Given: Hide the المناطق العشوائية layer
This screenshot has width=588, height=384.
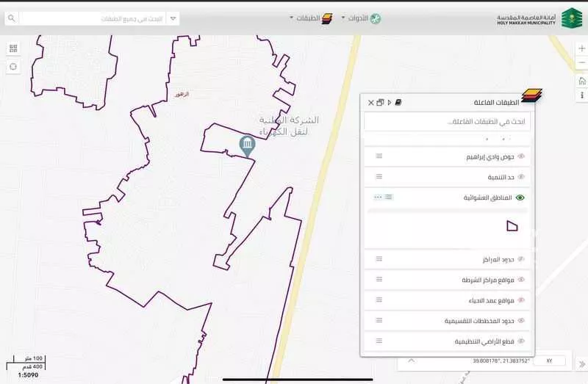Looking at the screenshot, I should 521,198.
